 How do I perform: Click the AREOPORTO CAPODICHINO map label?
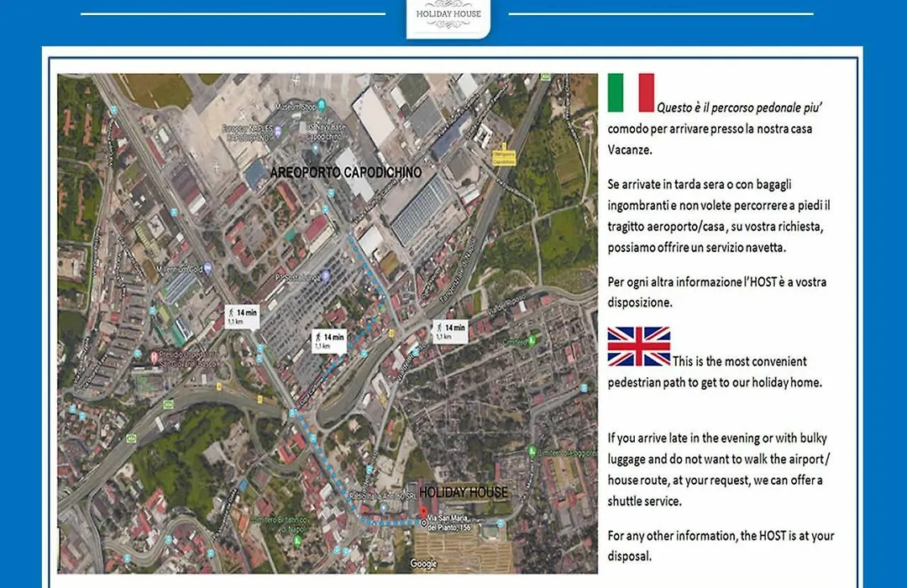click(346, 172)
